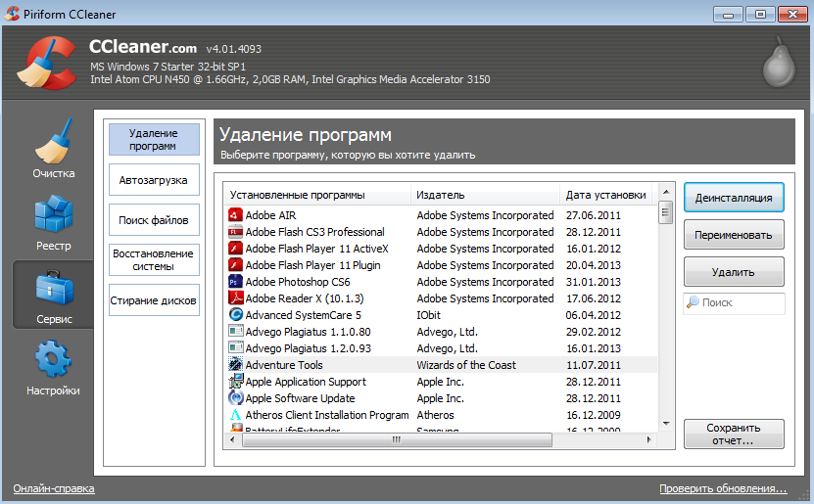Select Atheros Client Installation Program entry
Viewport: 814px width, 504px height.
click(x=327, y=415)
